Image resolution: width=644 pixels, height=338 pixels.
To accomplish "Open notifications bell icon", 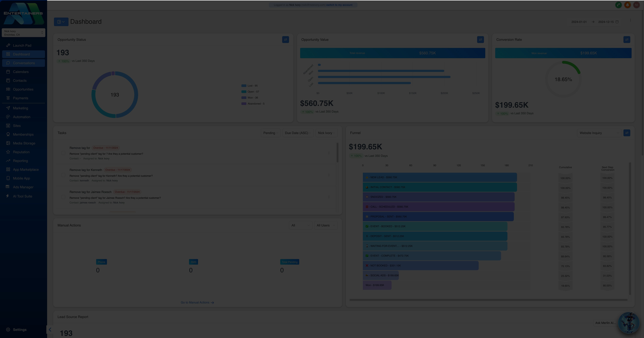I will (627, 5).
